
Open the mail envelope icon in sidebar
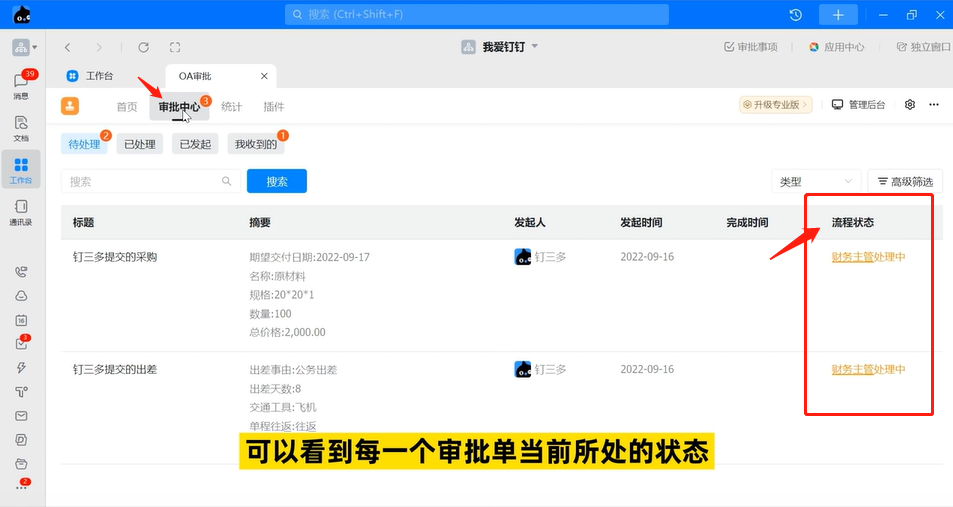21,416
